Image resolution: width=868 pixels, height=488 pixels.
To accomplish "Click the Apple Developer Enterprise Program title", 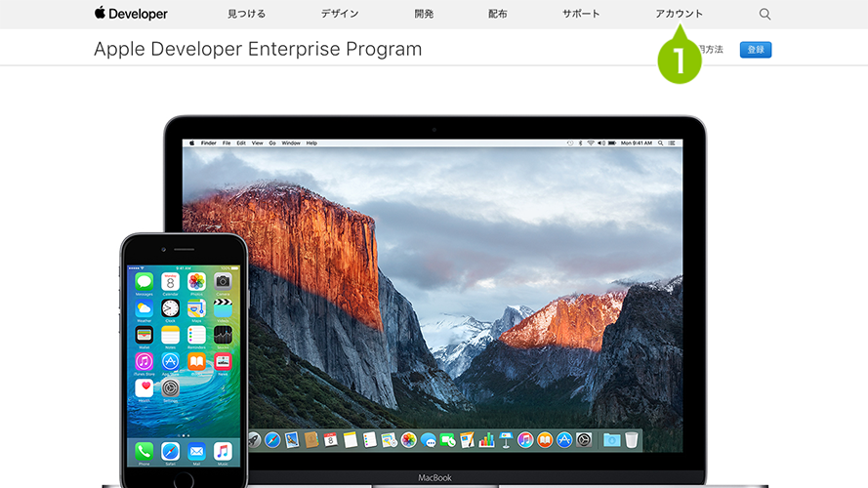I will (258, 49).
